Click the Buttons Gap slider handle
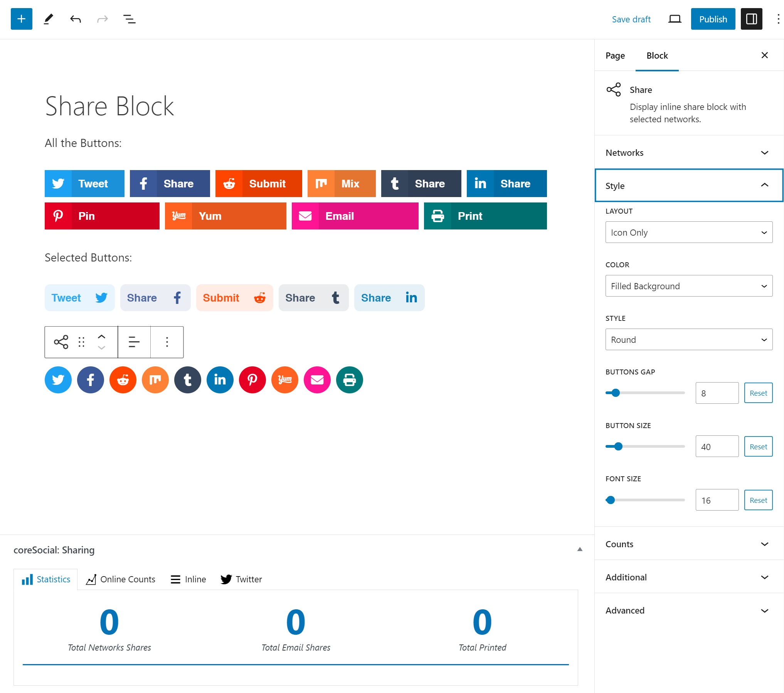 [x=616, y=393]
